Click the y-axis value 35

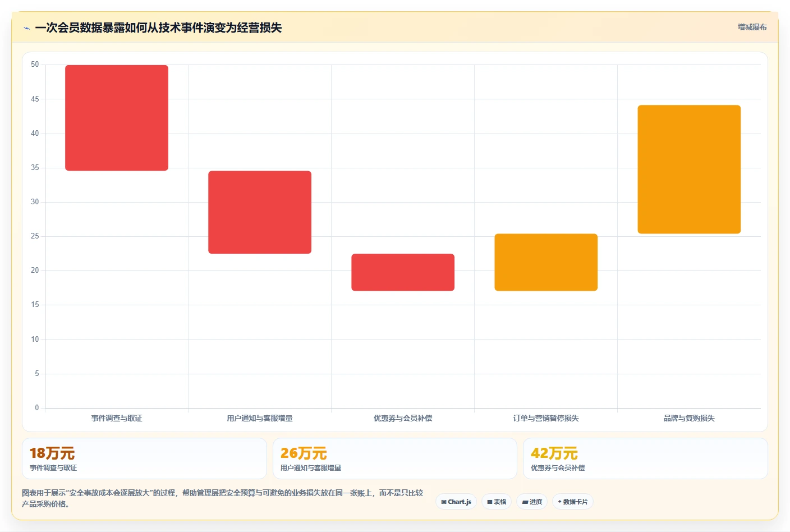[35, 168]
